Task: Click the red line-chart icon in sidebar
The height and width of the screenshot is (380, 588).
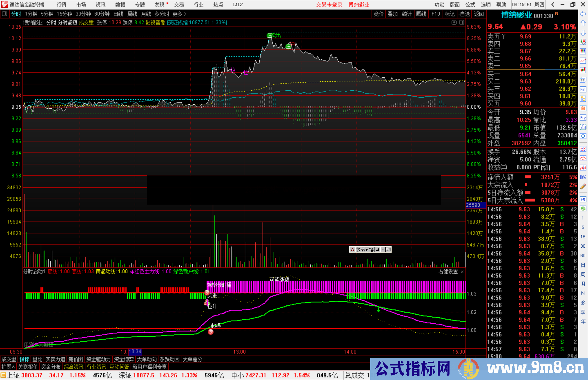Action: click(583, 61)
